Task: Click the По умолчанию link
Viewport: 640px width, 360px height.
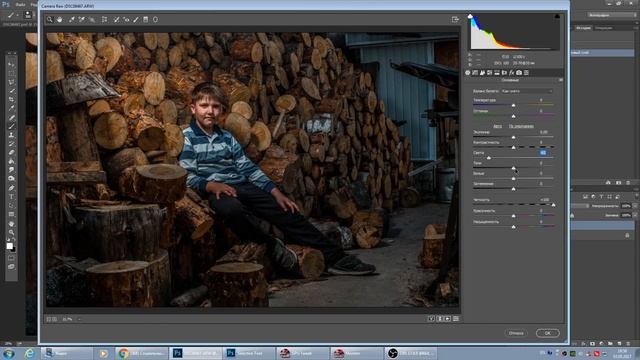Action: pyautogui.click(x=521, y=126)
